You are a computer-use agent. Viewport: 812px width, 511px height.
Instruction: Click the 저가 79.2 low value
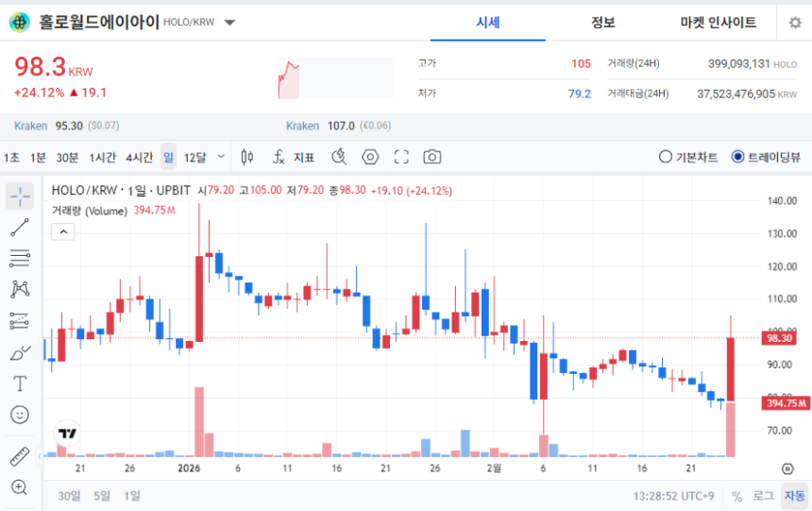pyautogui.click(x=580, y=94)
